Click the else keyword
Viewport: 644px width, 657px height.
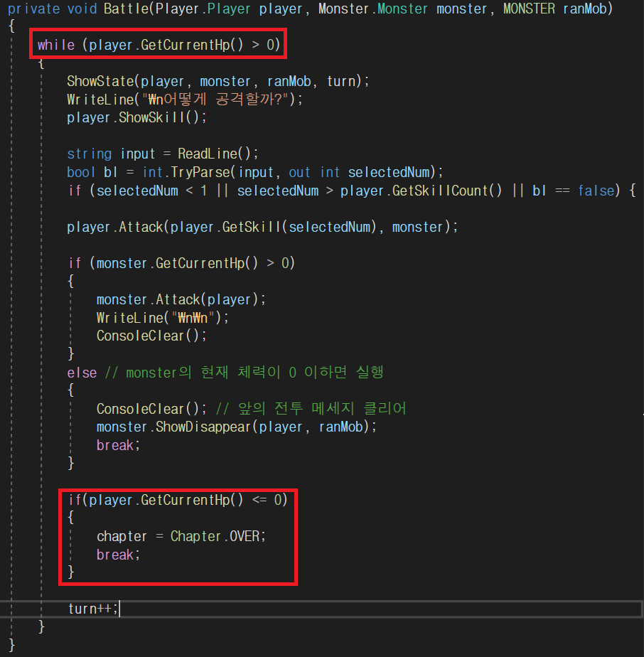coord(82,373)
